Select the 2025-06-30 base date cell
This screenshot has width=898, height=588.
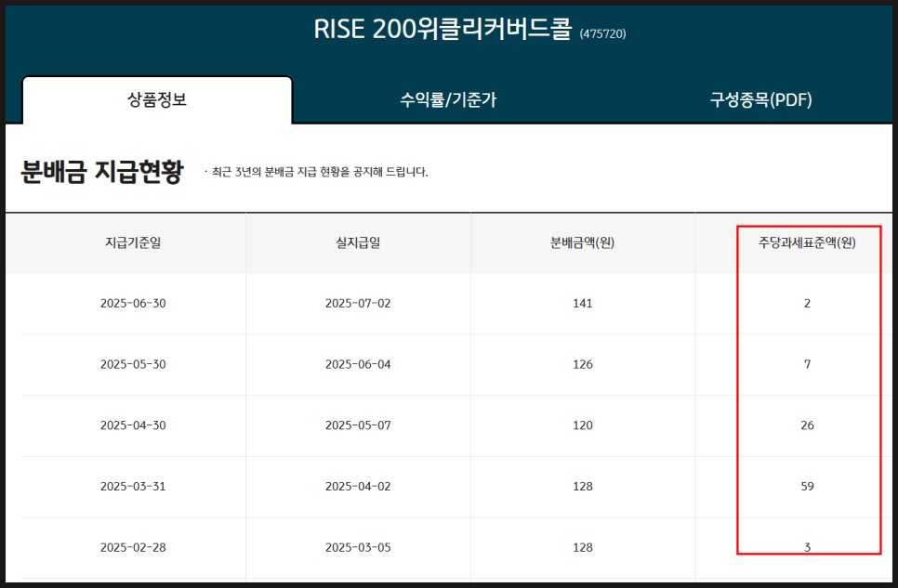click(133, 304)
